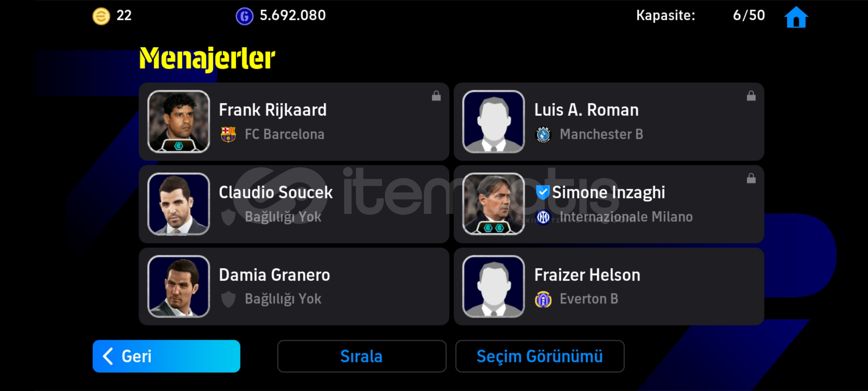Tap the grey shield icon under Claudio Soucek
Screen dimensions: 868x391
tap(228, 217)
